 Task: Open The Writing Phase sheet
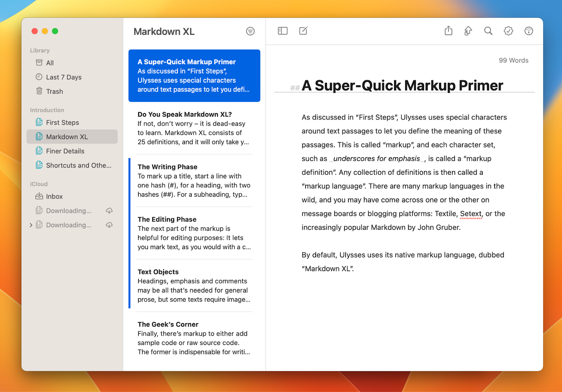pyautogui.click(x=194, y=181)
